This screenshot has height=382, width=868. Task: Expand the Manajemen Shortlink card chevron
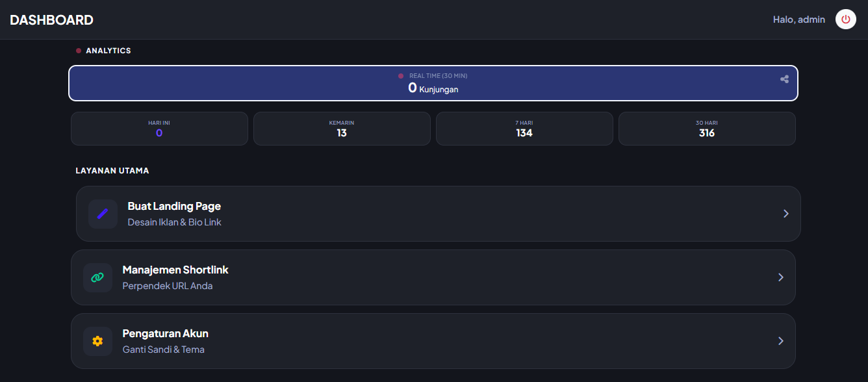click(780, 277)
